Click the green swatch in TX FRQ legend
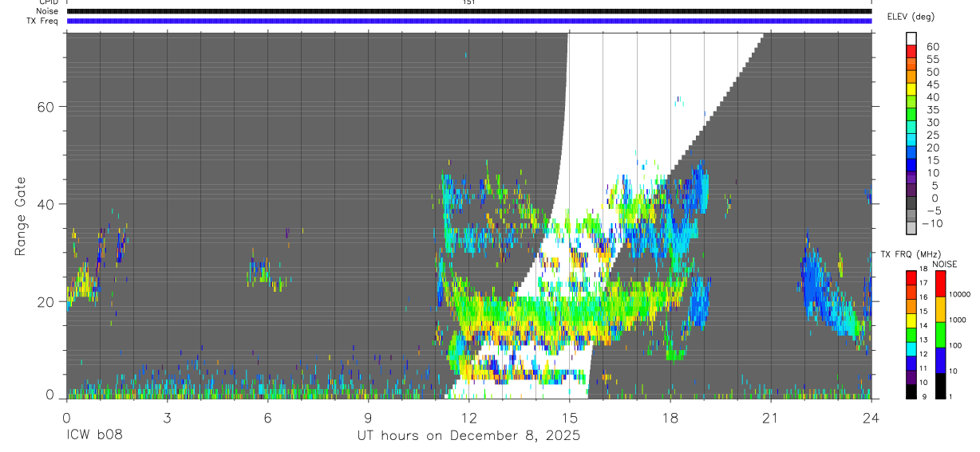Screen dimensions: 980x452 coord(911,336)
